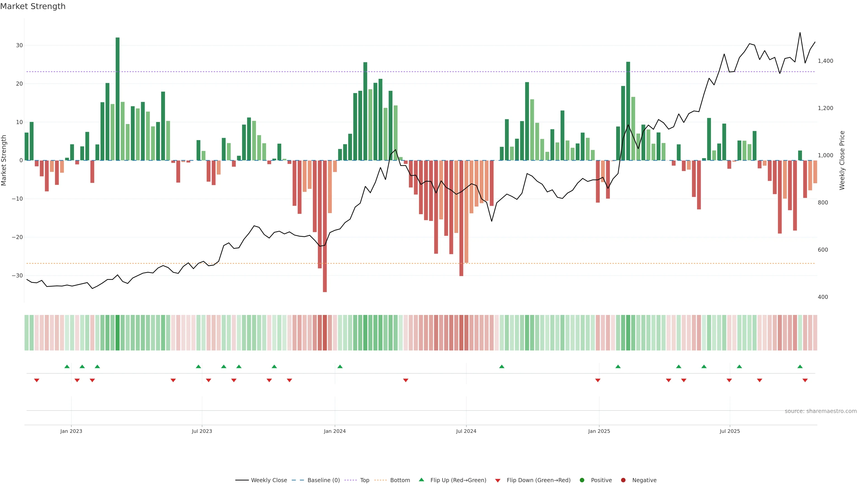Image resolution: width=868 pixels, height=488 pixels.
Task: Click the flip-up marker just after Jan 2024
Action: (340, 366)
